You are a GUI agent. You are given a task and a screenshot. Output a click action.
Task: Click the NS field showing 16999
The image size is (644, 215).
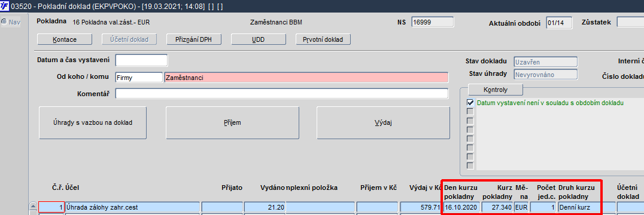pyautogui.click(x=433, y=22)
